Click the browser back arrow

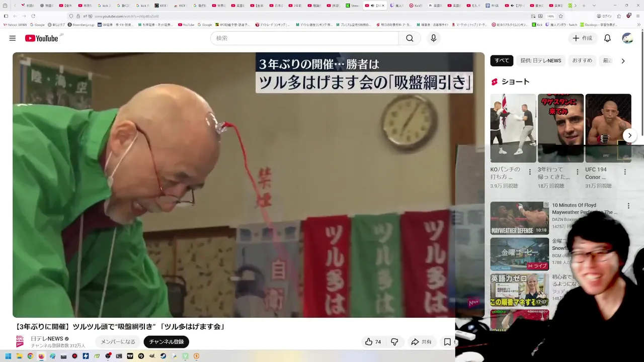15,16
